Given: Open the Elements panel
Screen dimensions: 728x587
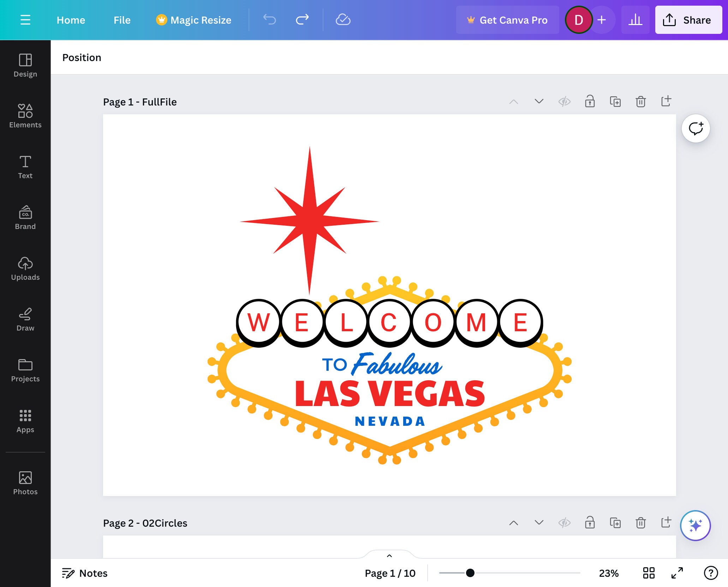Looking at the screenshot, I should pos(25,115).
